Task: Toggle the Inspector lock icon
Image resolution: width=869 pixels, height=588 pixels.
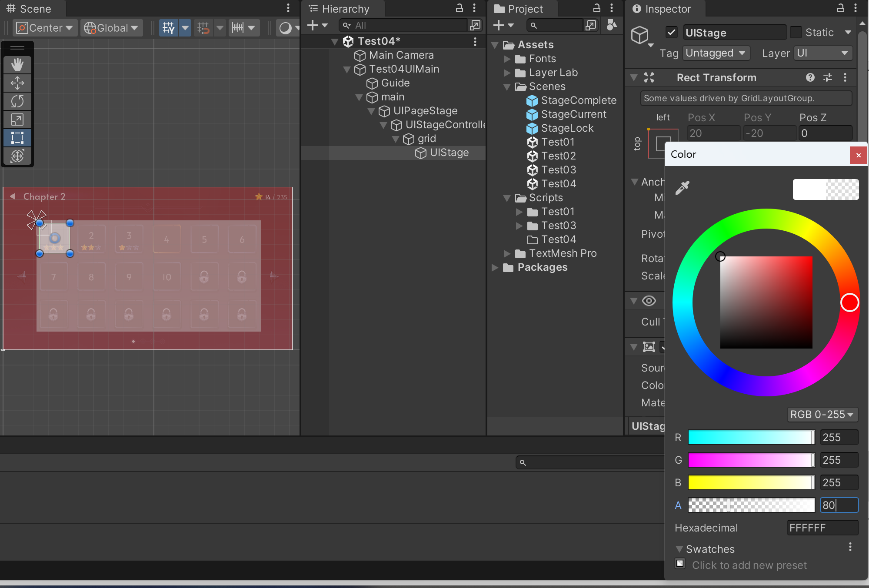Action: pos(841,8)
